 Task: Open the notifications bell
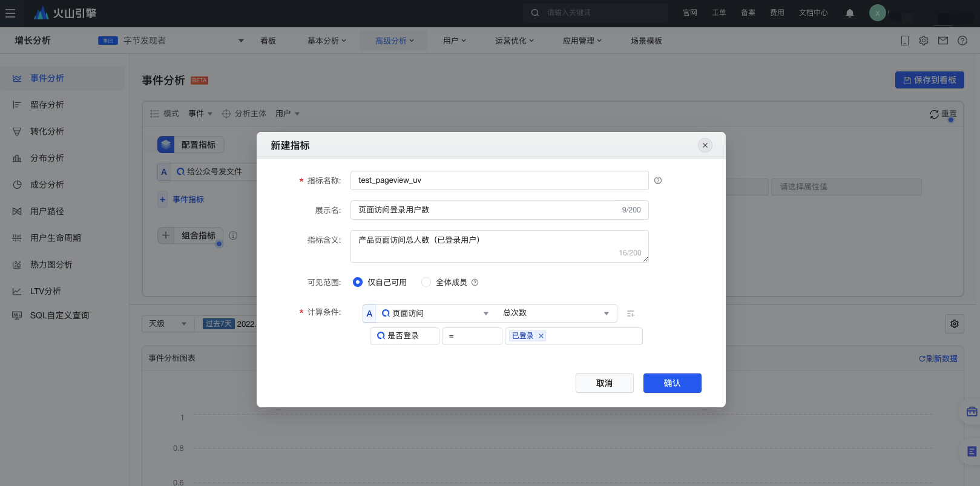(850, 13)
